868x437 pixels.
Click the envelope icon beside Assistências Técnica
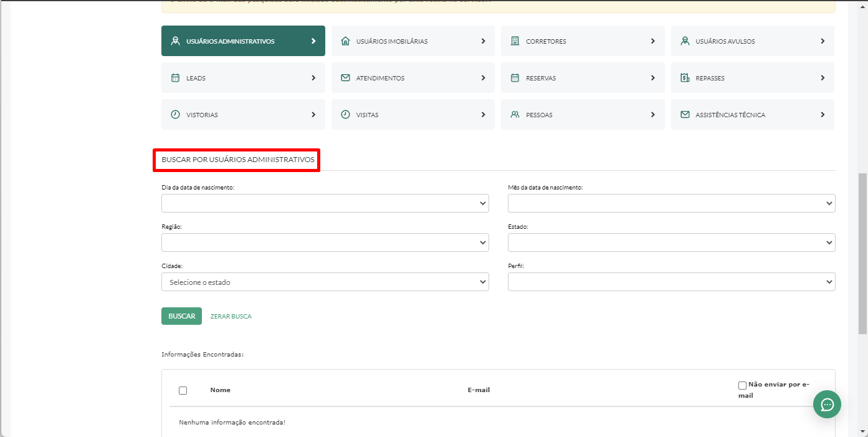[x=685, y=115]
